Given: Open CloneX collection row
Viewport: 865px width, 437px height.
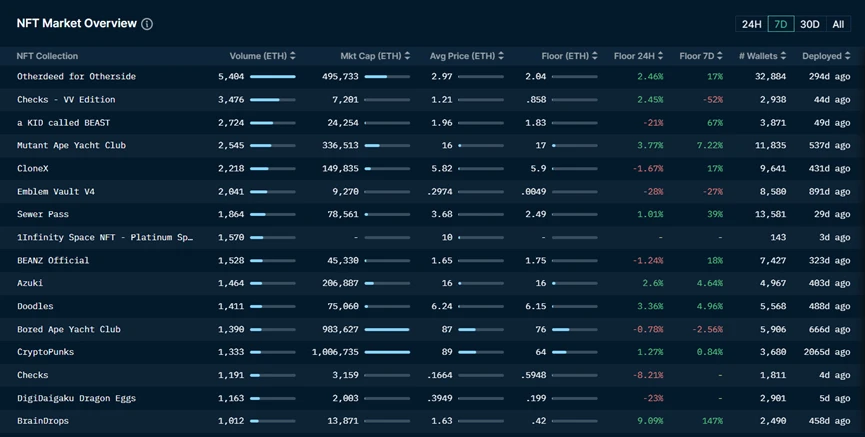Looking at the screenshot, I should click(x=432, y=168).
